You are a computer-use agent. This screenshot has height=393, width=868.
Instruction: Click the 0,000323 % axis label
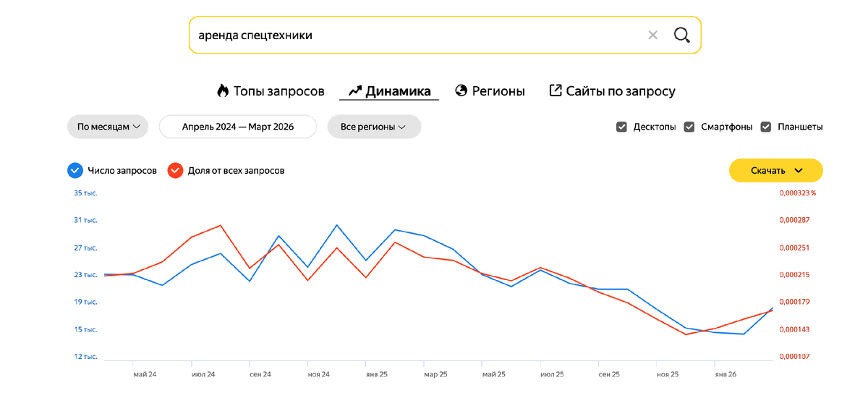[797, 193]
